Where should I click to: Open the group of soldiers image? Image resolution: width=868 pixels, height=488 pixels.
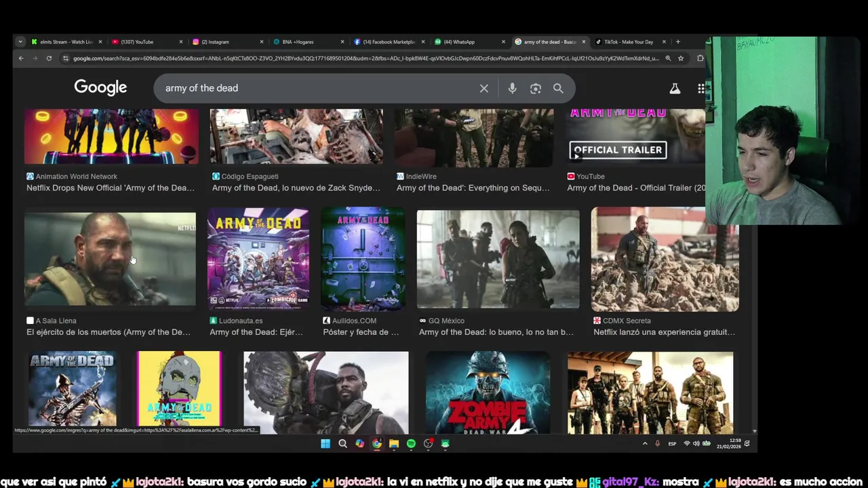pos(650,392)
